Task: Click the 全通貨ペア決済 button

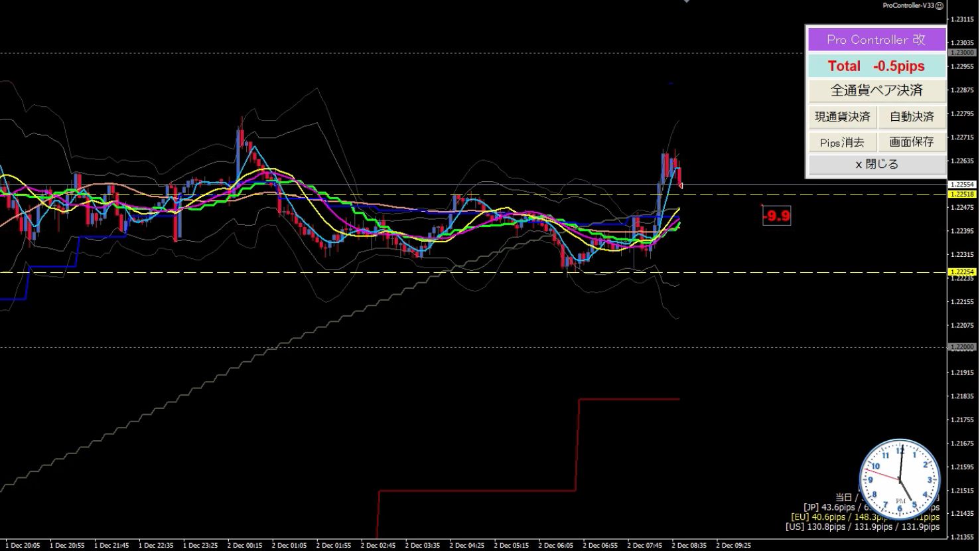Action: (x=876, y=90)
